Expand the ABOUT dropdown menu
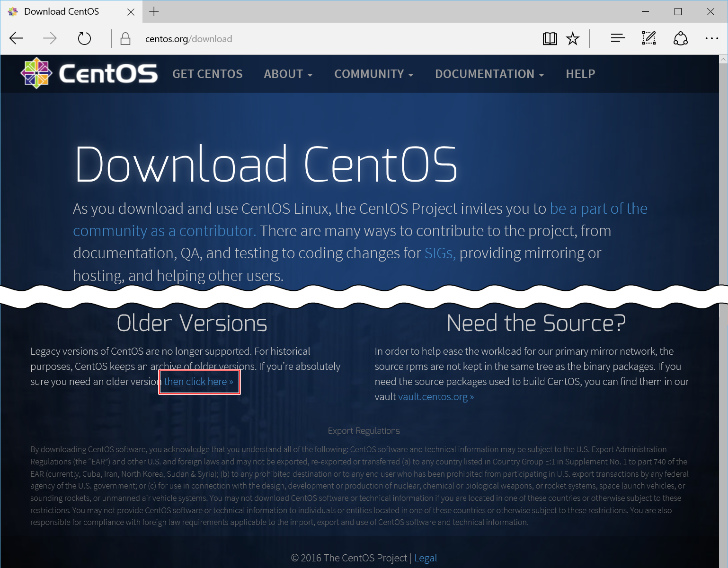 click(288, 74)
